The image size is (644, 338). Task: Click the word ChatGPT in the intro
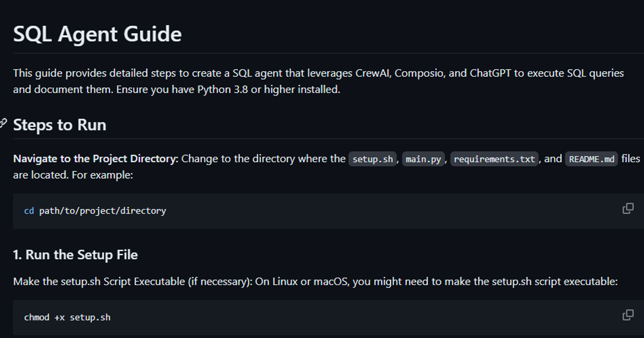490,73
